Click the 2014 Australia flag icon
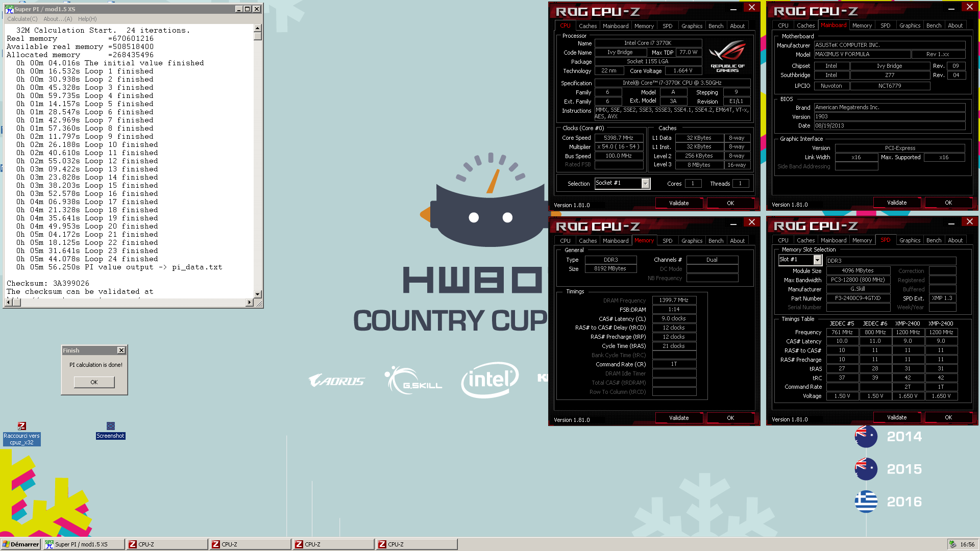 click(866, 437)
